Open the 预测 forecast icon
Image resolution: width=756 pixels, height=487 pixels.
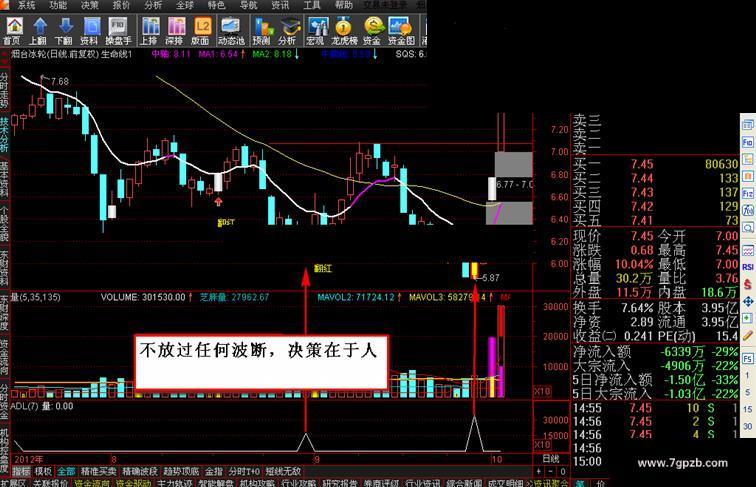click(262, 31)
